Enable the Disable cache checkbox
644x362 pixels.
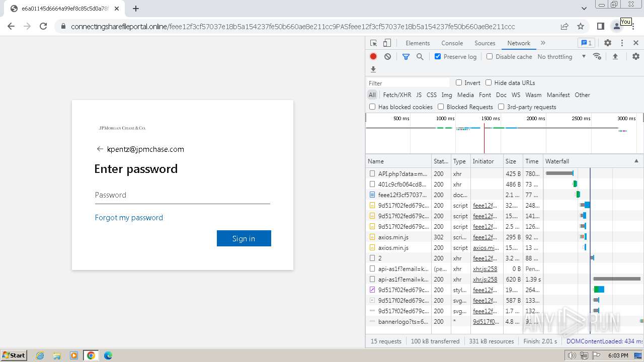[x=490, y=57]
